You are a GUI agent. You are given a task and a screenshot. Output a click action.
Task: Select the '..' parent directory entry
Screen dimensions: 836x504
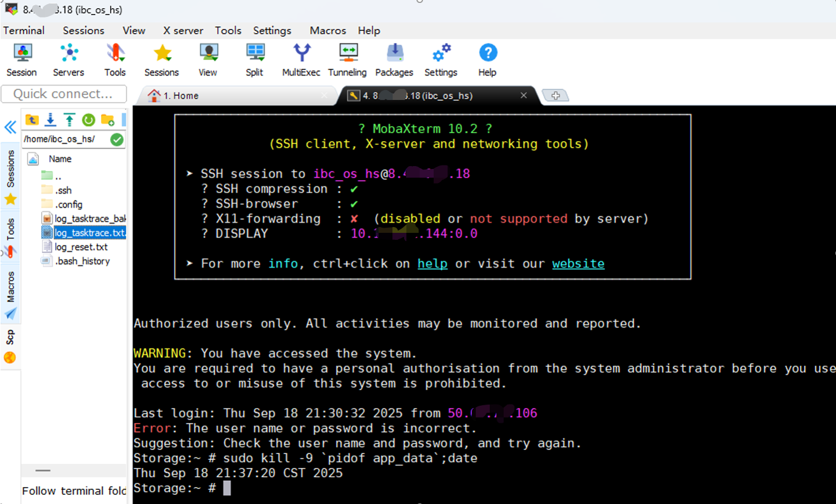(x=51, y=175)
